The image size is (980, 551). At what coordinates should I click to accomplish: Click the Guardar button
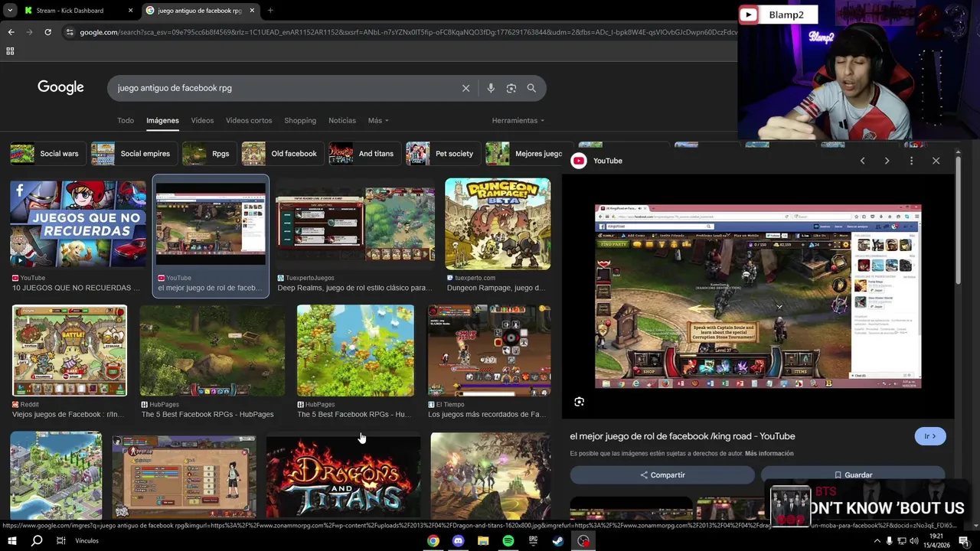pos(853,475)
